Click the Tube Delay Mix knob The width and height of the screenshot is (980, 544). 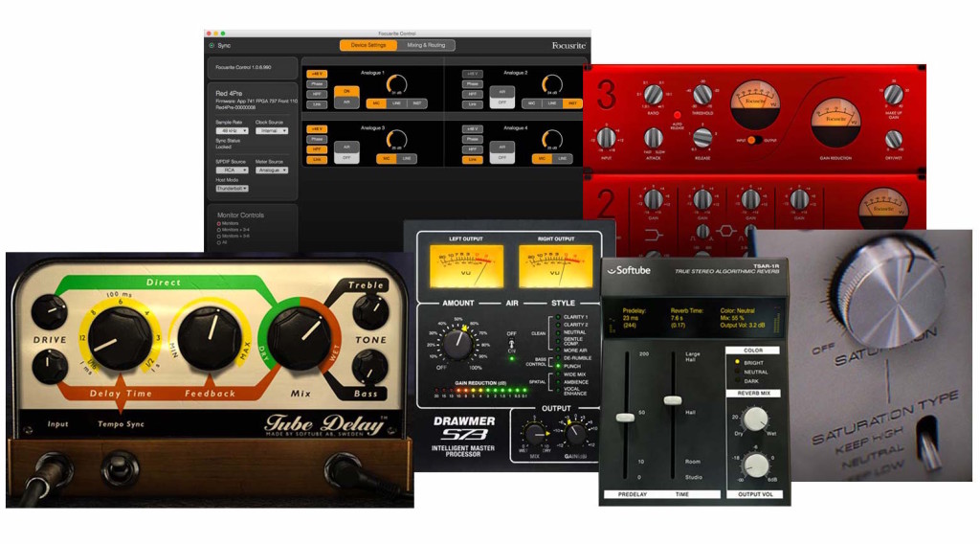[x=300, y=339]
